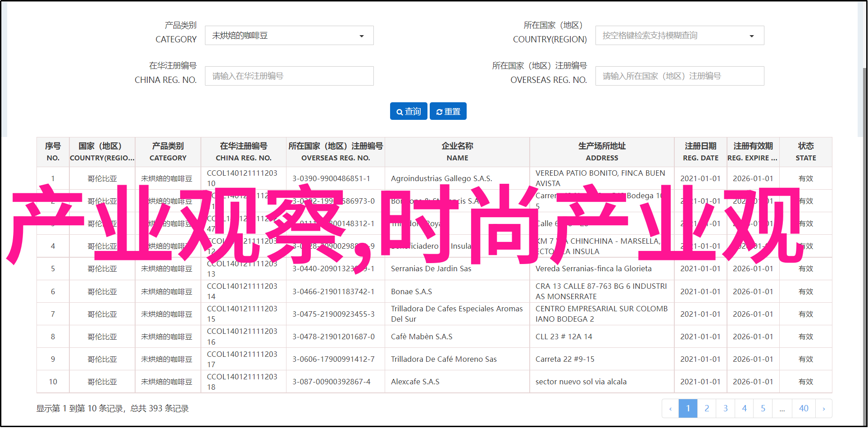Click Trilladora De Cafes Especiales Aromas cell
Screen dimensions: 868x428
[x=457, y=314]
